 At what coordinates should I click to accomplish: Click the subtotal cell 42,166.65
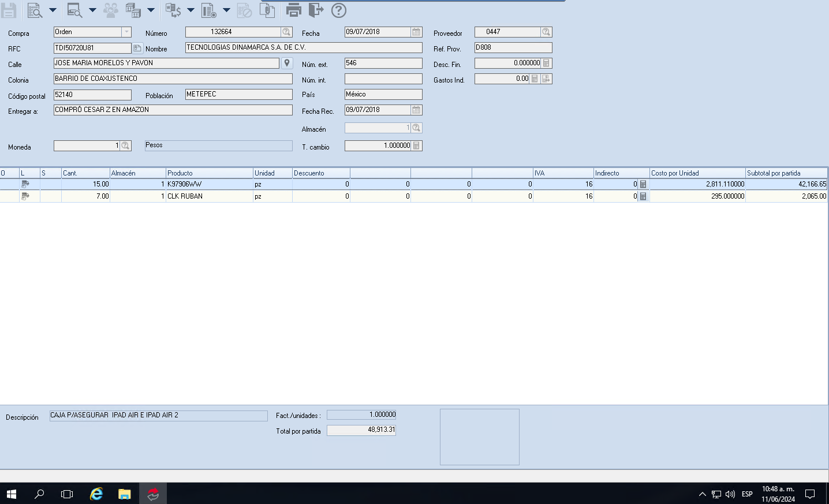point(786,184)
